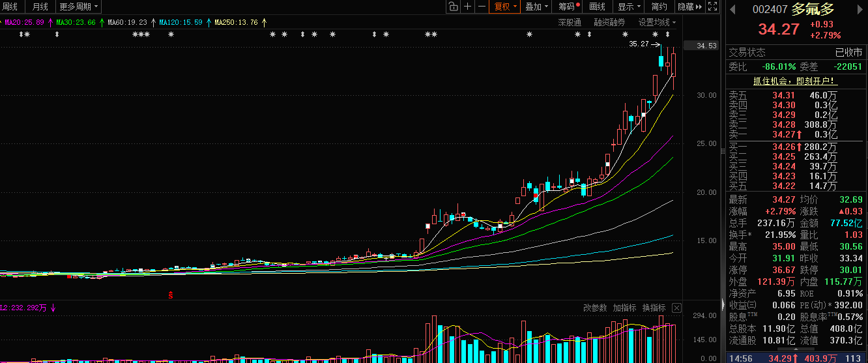Click the 34.53 price axis label
Image resolution: width=868 pixels, height=363 pixels.
706,46
